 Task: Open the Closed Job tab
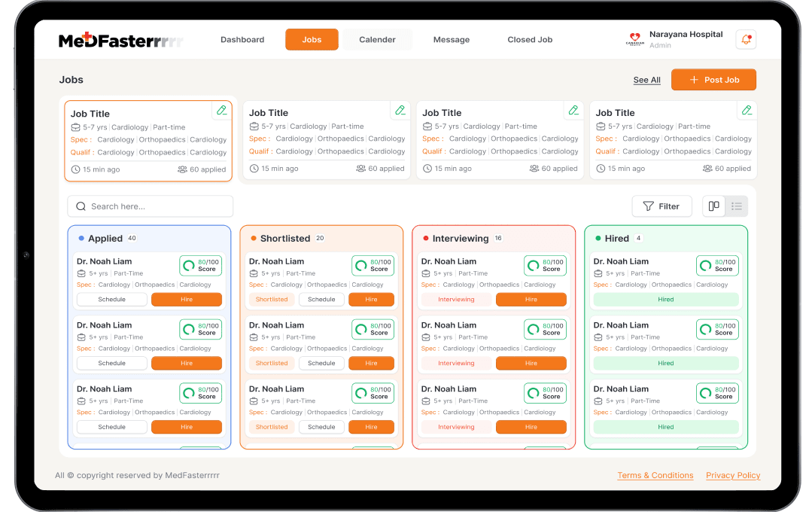coord(530,40)
